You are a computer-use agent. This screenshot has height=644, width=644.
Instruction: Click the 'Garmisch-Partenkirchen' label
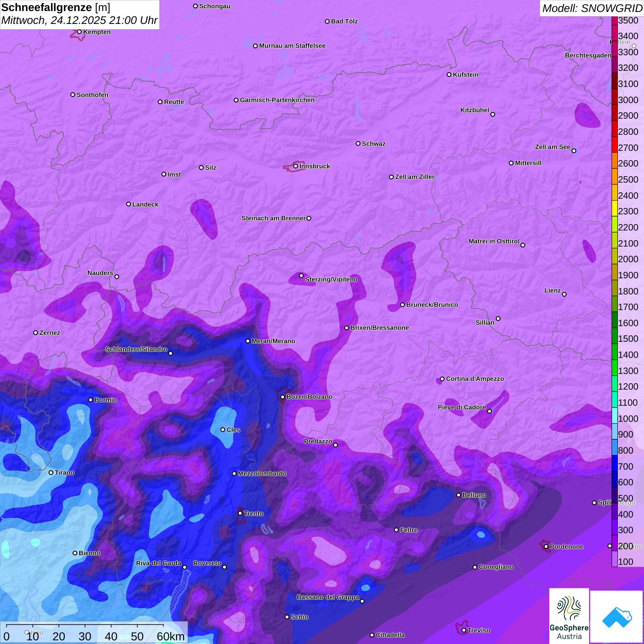pos(277,100)
